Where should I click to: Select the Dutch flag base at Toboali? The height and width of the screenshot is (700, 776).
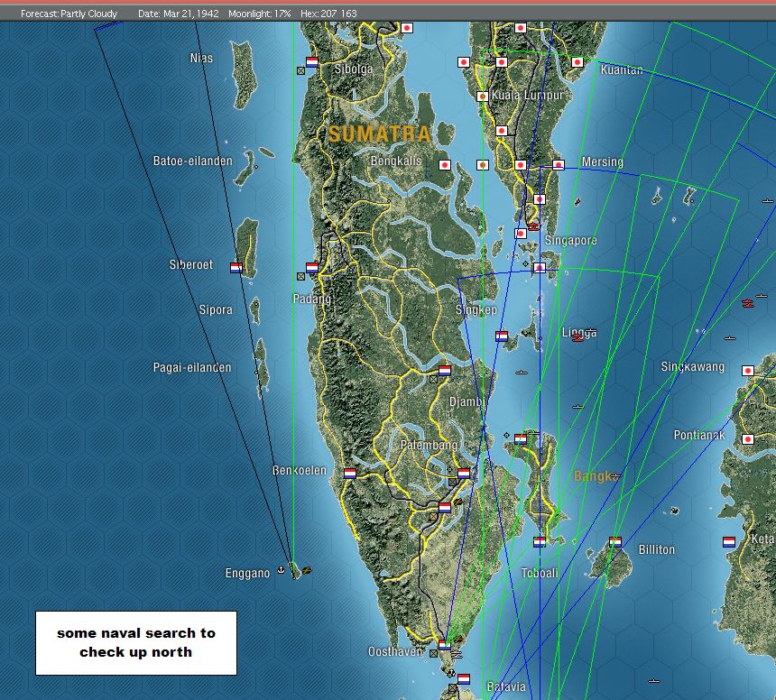point(540,542)
